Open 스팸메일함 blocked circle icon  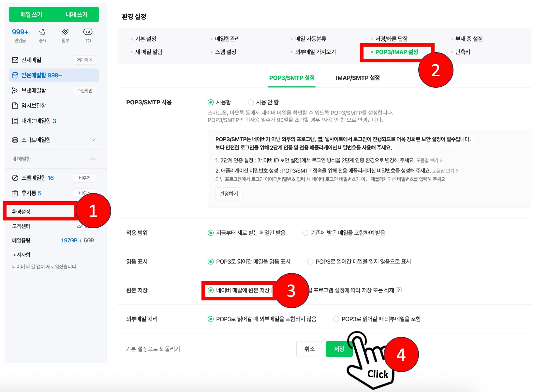click(15, 178)
